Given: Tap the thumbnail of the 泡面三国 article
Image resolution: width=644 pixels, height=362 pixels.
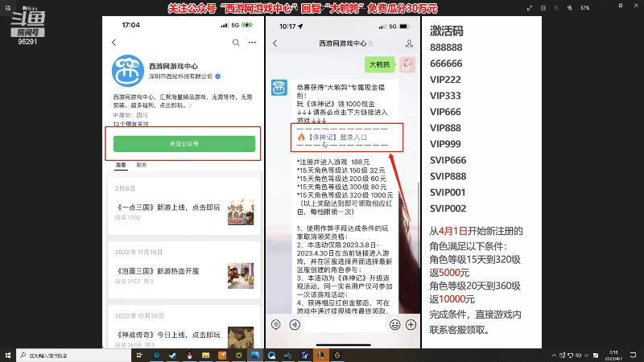Looking at the screenshot, I should (x=241, y=275).
